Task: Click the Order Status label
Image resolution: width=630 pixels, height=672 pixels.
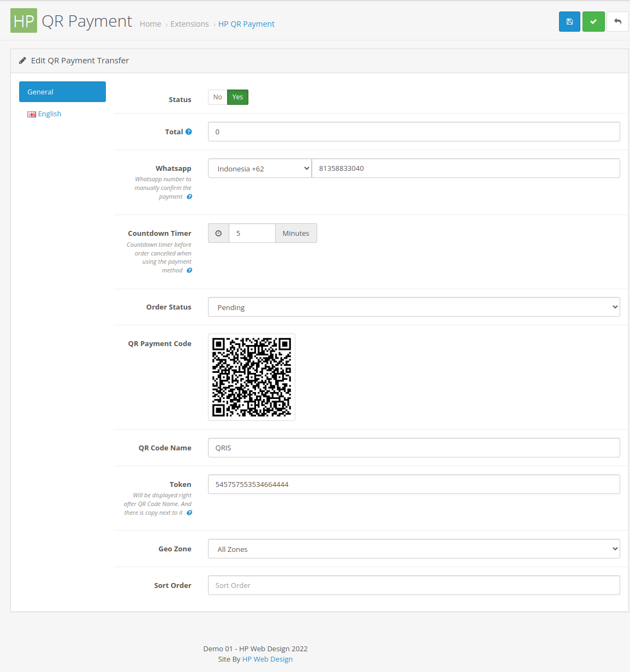Action: click(x=169, y=307)
